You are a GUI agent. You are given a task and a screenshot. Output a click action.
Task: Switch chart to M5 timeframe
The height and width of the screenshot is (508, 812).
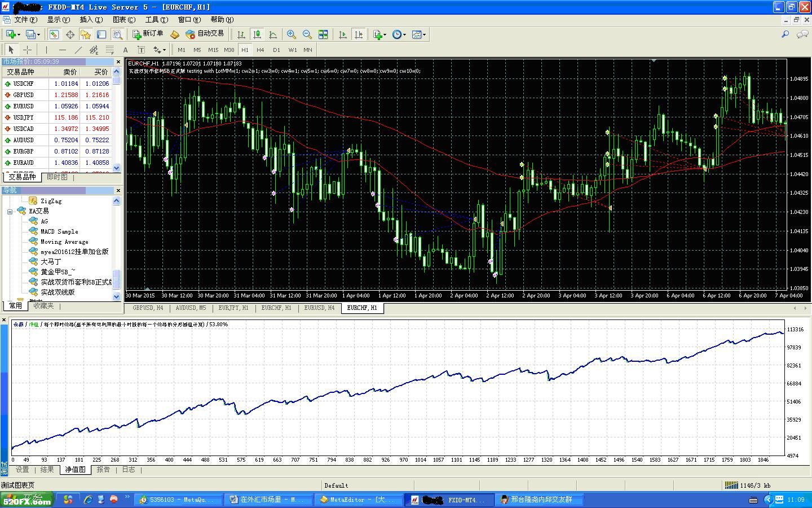pyautogui.click(x=197, y=50)
